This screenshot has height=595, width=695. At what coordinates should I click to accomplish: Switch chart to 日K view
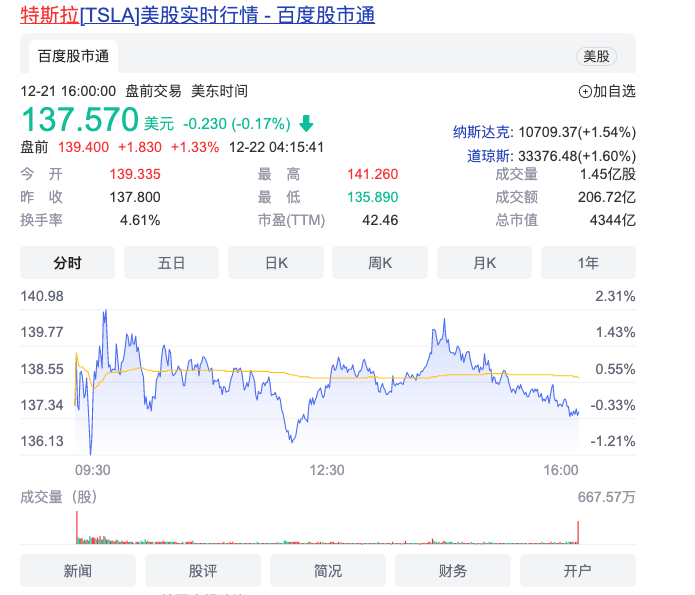pos(276,263)
